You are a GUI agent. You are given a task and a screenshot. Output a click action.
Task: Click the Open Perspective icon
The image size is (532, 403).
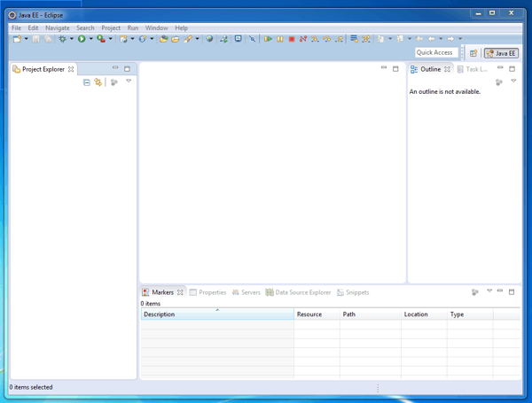[473, 53]
